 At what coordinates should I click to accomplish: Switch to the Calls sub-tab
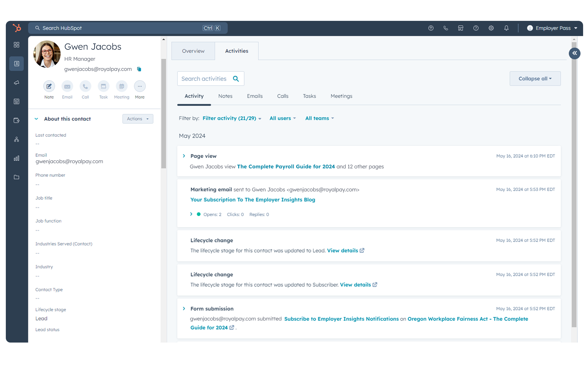[x=283, y=96]
